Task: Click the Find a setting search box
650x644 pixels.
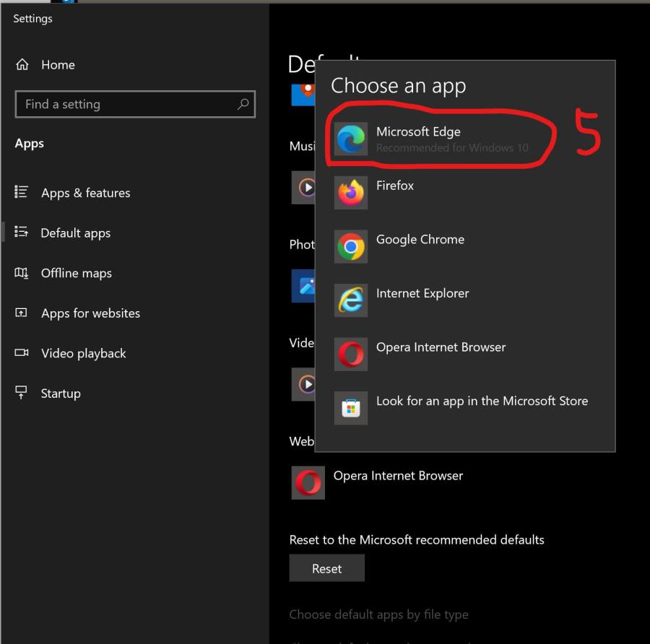Action: (126, 104)
